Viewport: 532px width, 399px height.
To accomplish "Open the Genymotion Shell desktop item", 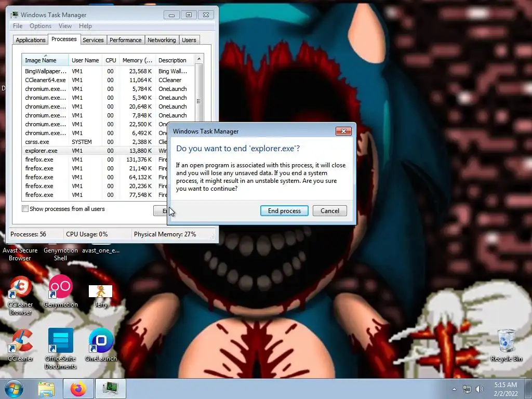I will [x=60, y=254].
